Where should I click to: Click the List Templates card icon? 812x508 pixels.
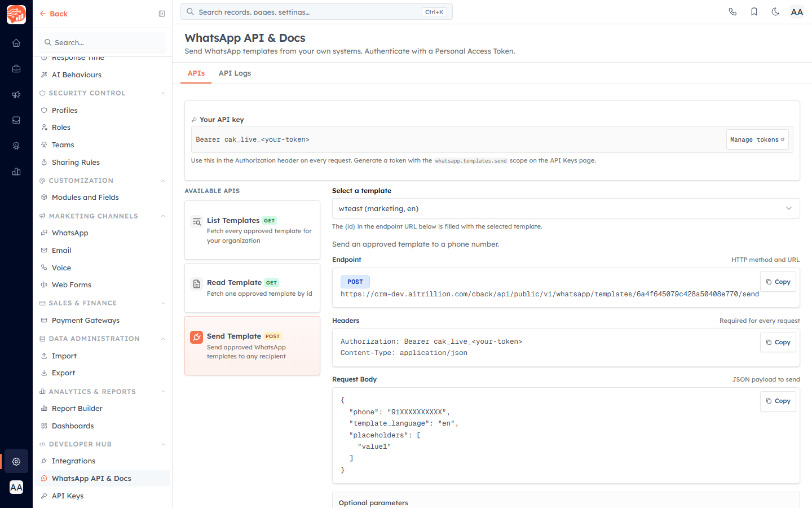pos(196,222)
